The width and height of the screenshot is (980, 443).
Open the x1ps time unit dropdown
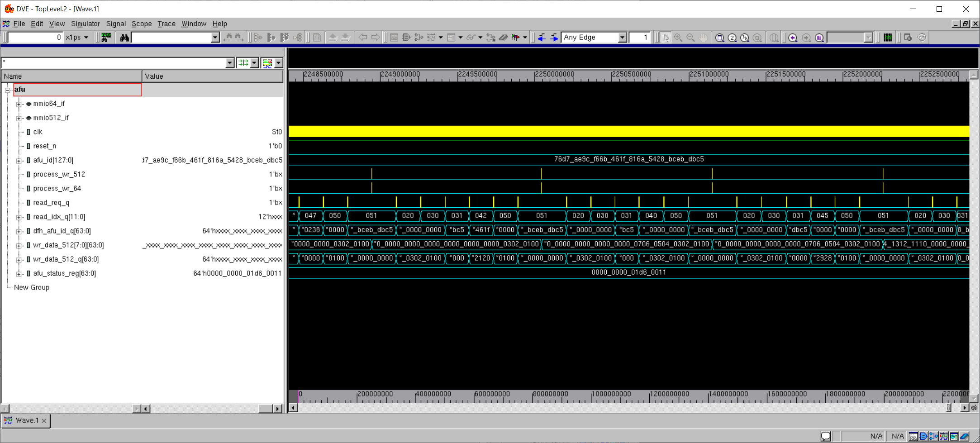[x=86, y=38]
